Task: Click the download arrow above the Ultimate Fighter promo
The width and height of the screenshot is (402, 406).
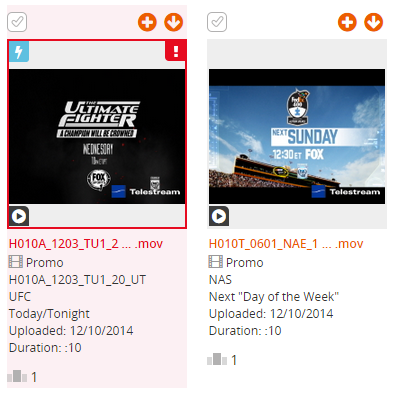Action: click(x=173, y=22)
